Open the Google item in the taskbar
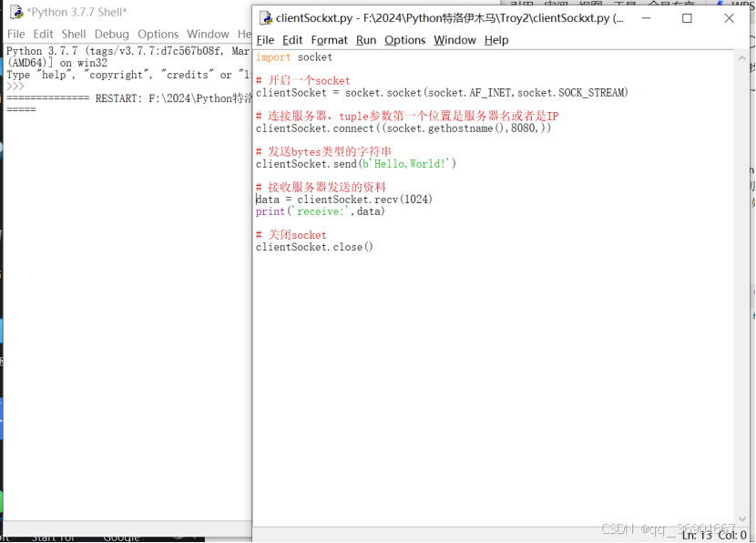 (x=121, y=538)
